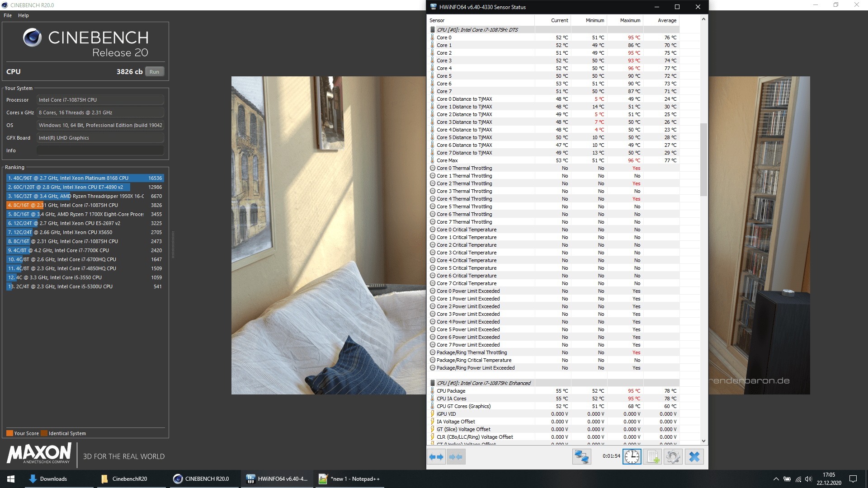
Task: Click the CPU DTS section header row
Action: [x=553, y=30]
